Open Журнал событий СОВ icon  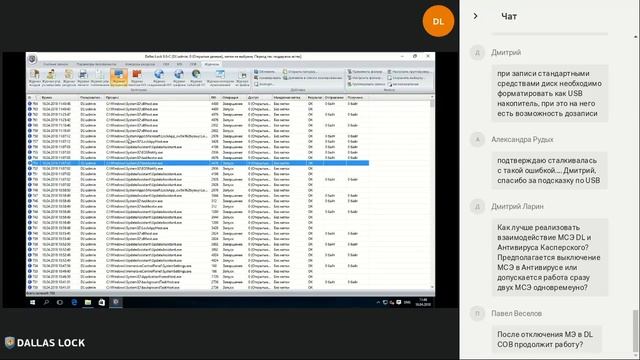(196, 78)
